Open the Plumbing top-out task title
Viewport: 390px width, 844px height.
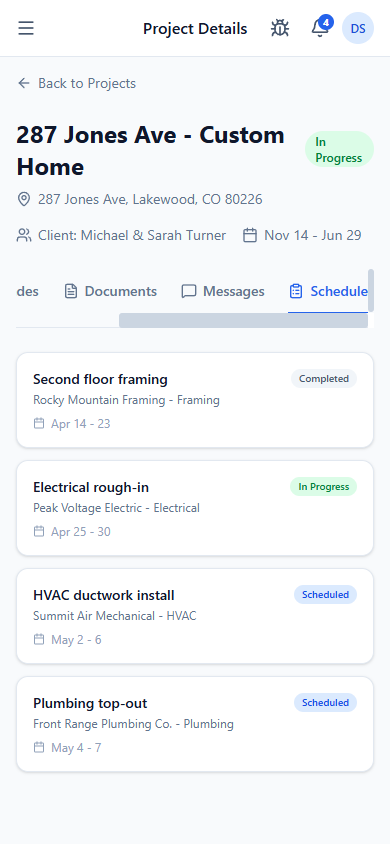click(x=90, y=704)
